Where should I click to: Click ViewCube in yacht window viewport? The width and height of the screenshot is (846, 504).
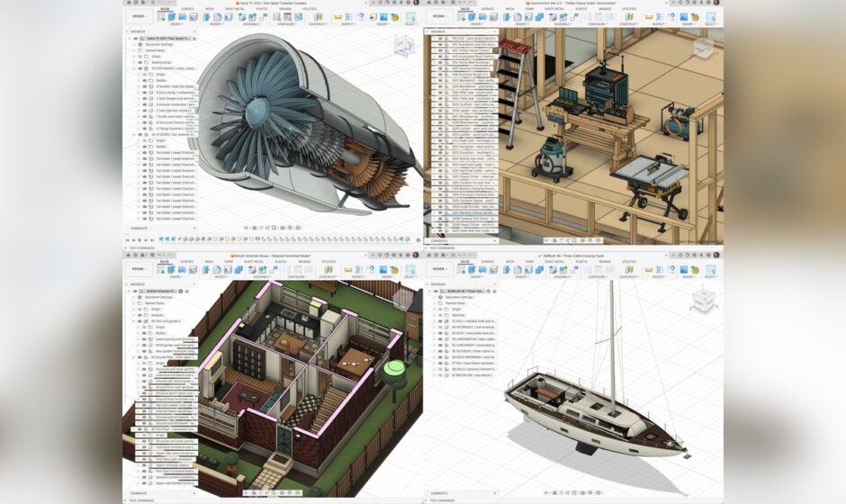(703, 301)
